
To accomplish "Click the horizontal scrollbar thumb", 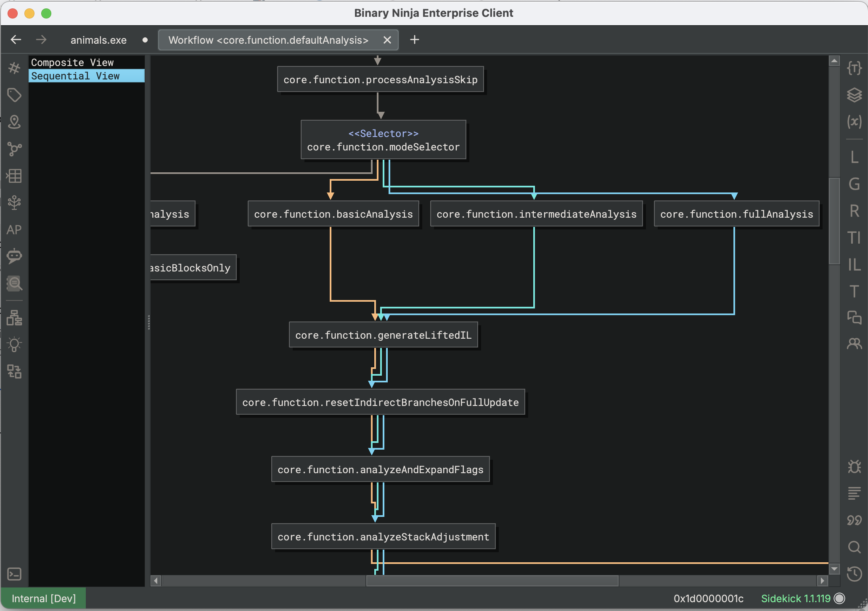I will click(492, 581).
